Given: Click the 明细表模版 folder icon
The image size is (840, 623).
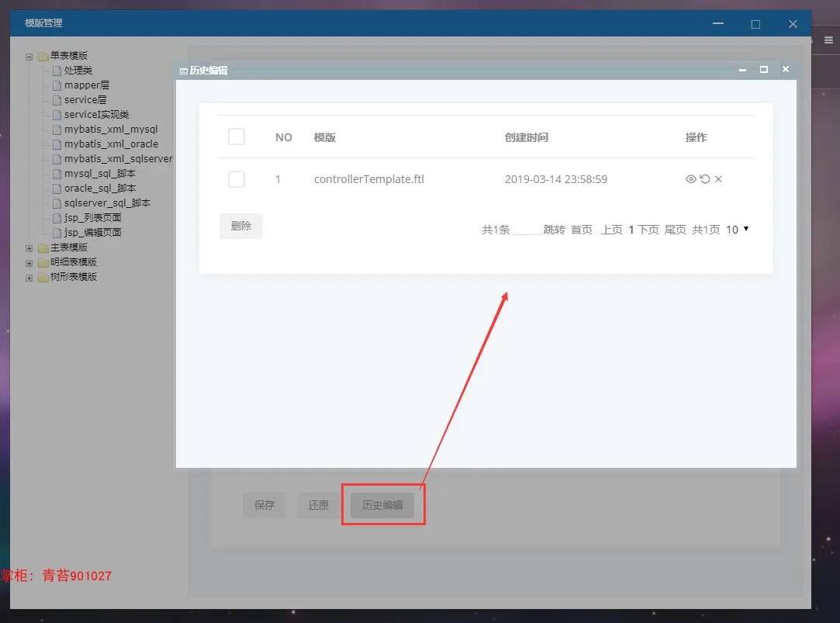Looking at the screenshot, I should [x=43, y=262].
